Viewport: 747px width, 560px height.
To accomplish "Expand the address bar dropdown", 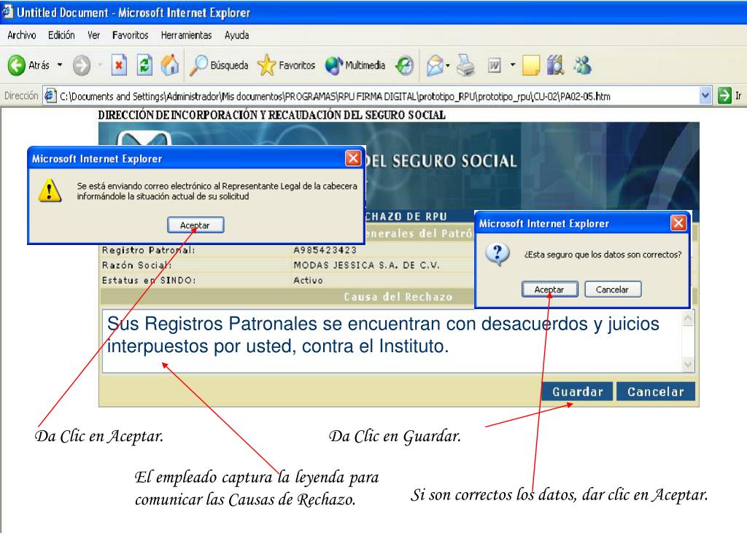I will 705,96.
